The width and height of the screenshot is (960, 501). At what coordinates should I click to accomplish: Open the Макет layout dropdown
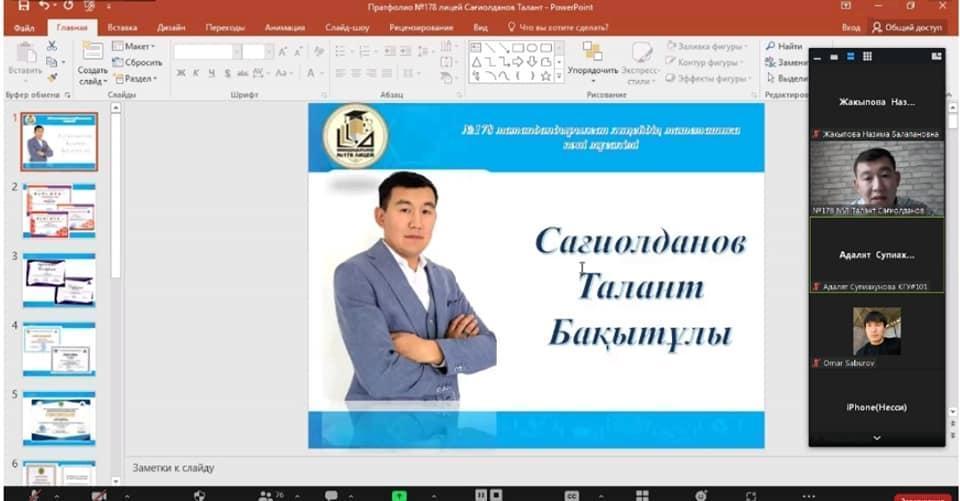[133, 46]
